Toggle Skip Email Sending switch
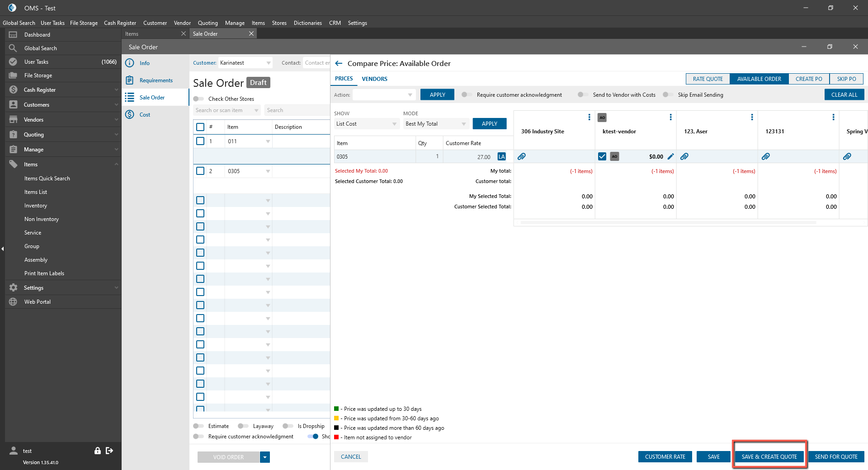This screenshot has height=470, width=868. [668, 95]
